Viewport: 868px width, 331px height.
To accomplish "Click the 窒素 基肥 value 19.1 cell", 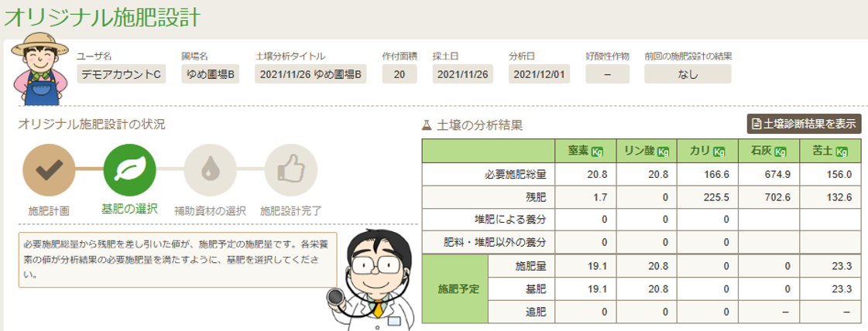I will (587, 289).
